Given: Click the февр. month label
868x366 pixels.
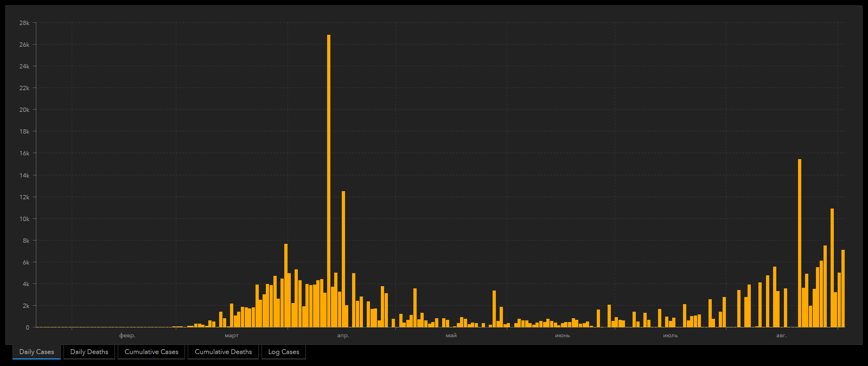Looking at the screenshot, I should [x=127, y=336].
